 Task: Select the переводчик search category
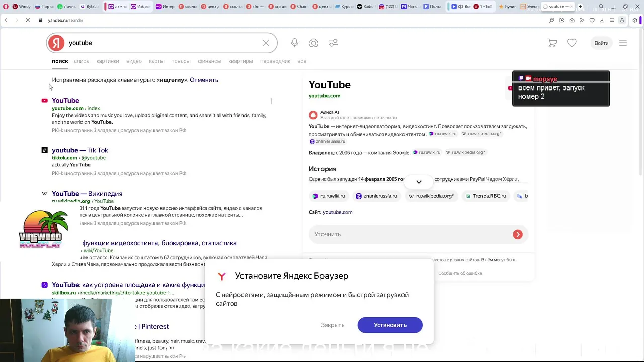pos(275,61)
